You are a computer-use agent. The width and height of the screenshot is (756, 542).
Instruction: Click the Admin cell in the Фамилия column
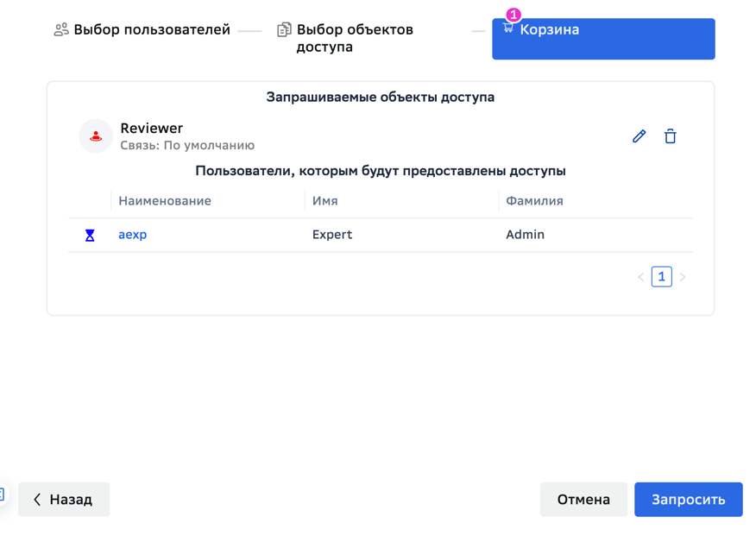(x=525, y=235)
